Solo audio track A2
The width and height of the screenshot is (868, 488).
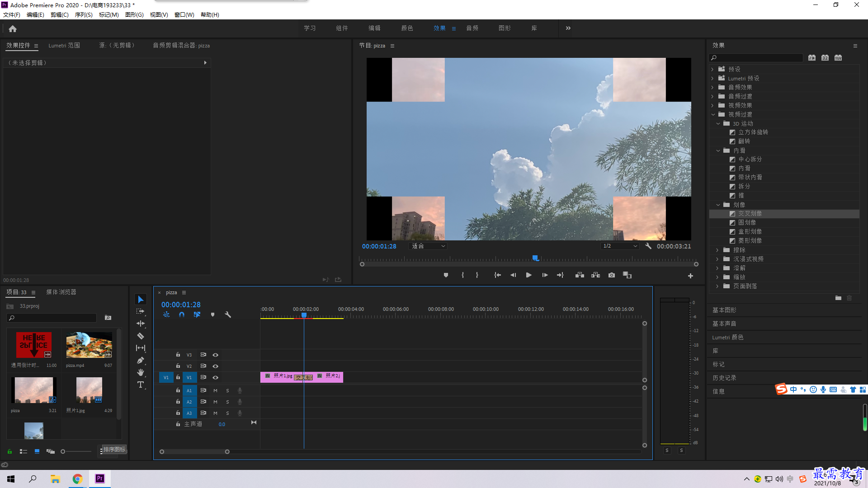(x=227, y=402)
